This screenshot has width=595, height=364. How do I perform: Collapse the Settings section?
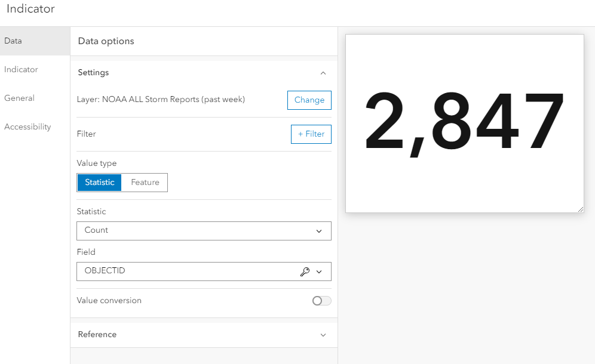tap(323, 73)
